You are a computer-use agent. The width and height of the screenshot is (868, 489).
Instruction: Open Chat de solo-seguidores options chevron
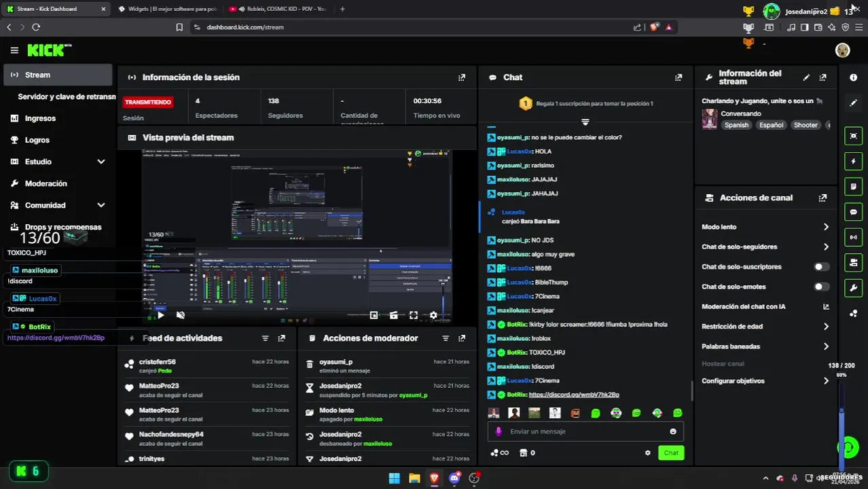tap(826, 247)
